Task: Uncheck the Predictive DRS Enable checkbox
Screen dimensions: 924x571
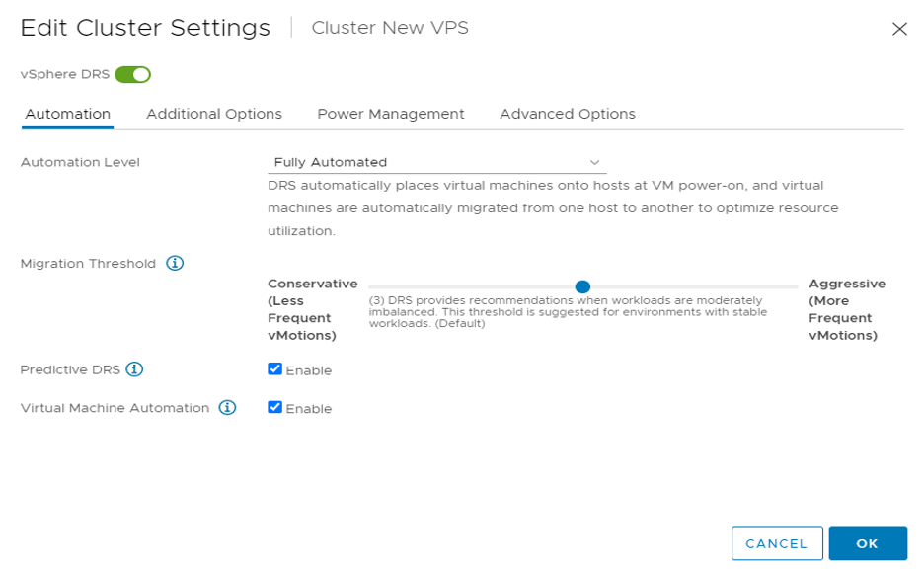Action: pyautogui.click(x=275, y=369)
